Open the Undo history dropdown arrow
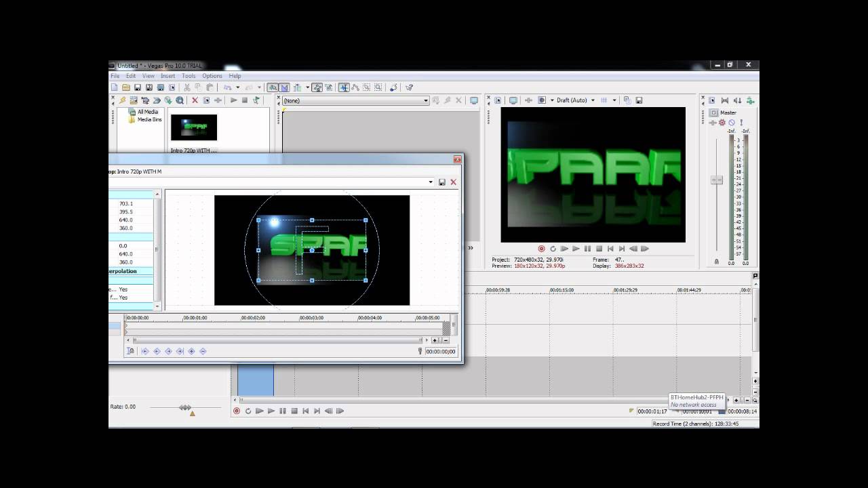This screenshot has width=868, height=488. 238,87
